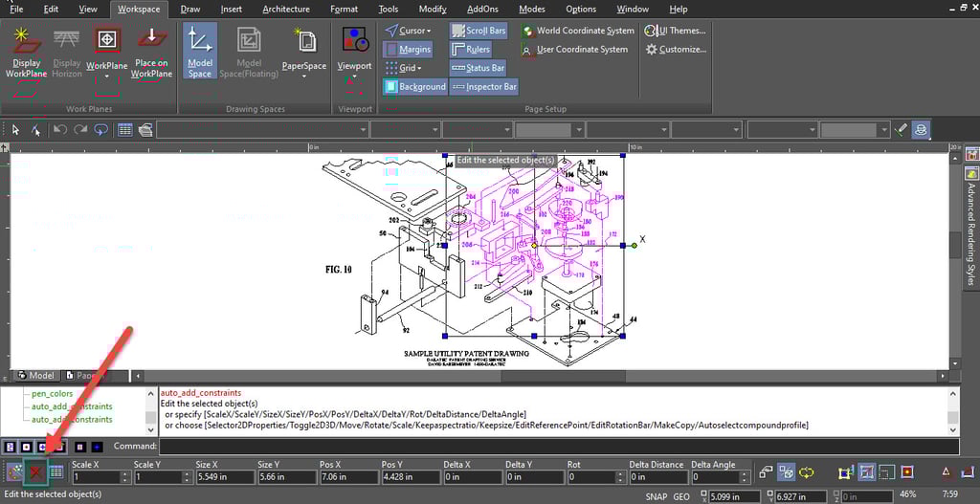The width and height of the screenshot is (980, 504).
Task: Click the undo arrow in the toolbar
Action: [x=60, y=130]
